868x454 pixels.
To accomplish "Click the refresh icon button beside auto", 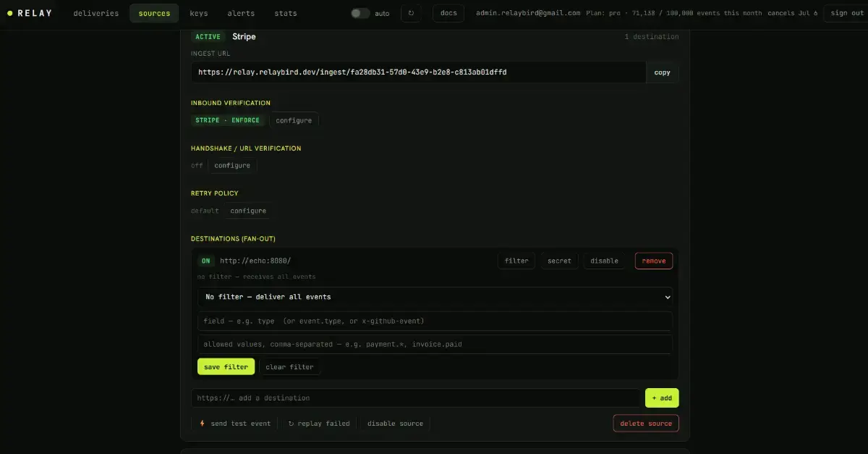I will [411, 13].
